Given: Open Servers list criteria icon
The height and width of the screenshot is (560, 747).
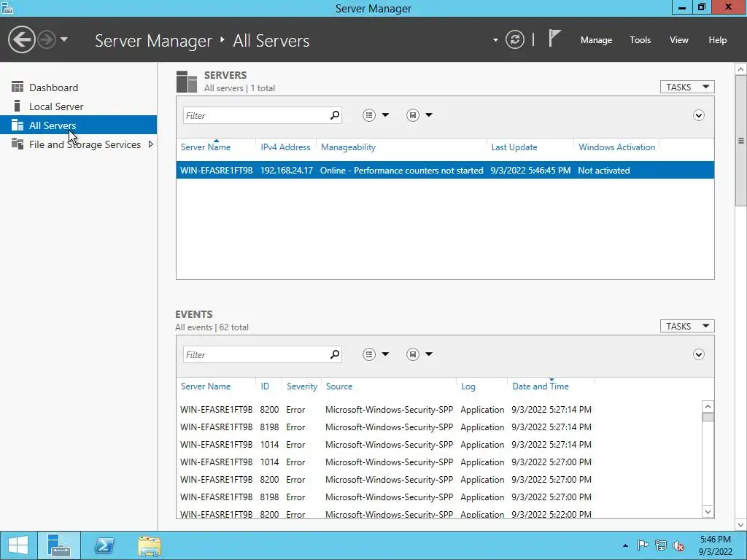Looking at the screenshot, I should (x=369, y=115).
